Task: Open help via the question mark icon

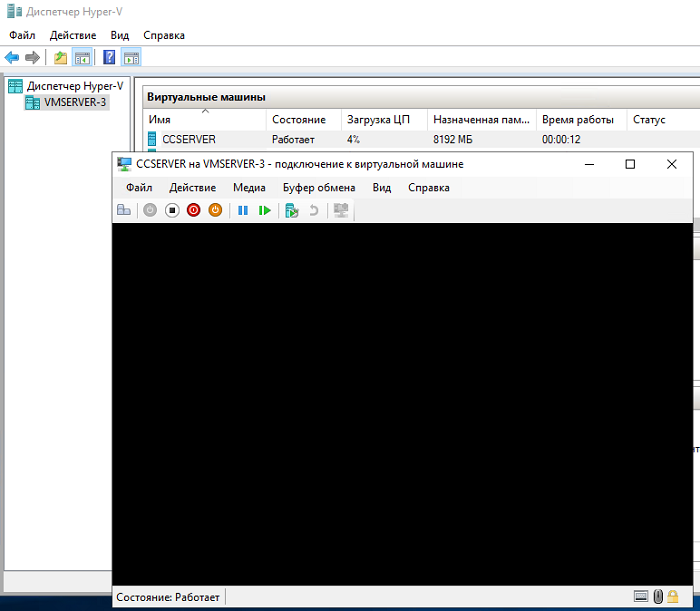Action: (109, 57)
